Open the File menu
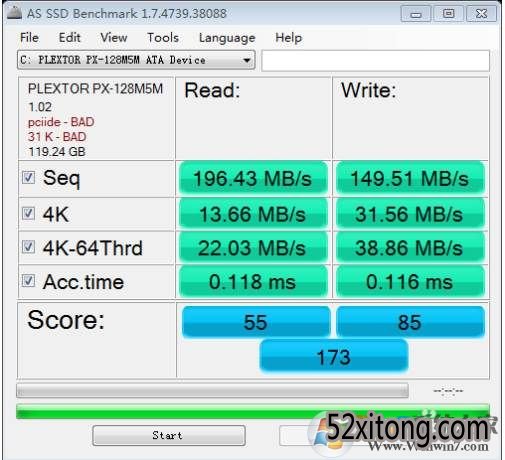Screen dimensions: 505x460 click(29, 37)
